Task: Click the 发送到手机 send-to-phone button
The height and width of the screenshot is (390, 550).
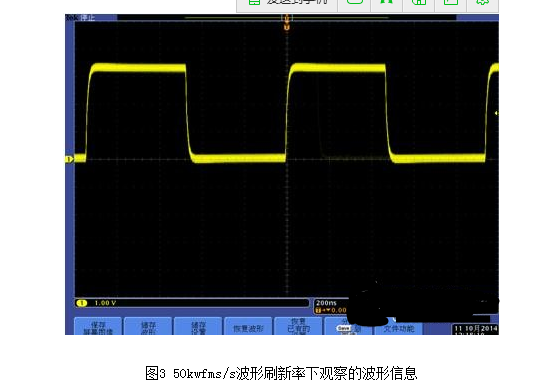Action: (287, 4)
